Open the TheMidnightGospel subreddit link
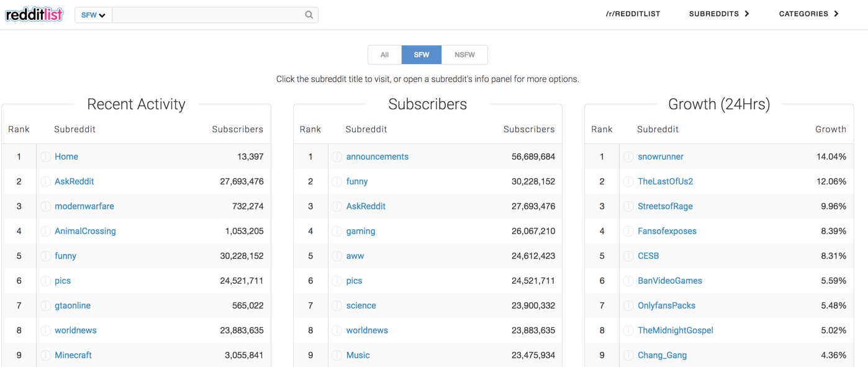The image size is (868, 367). click(676, 330)
